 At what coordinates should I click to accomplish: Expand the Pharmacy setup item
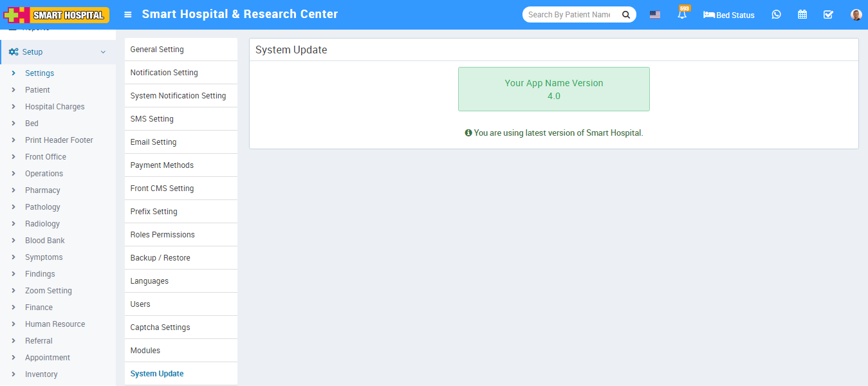click(x=42, y=190)
